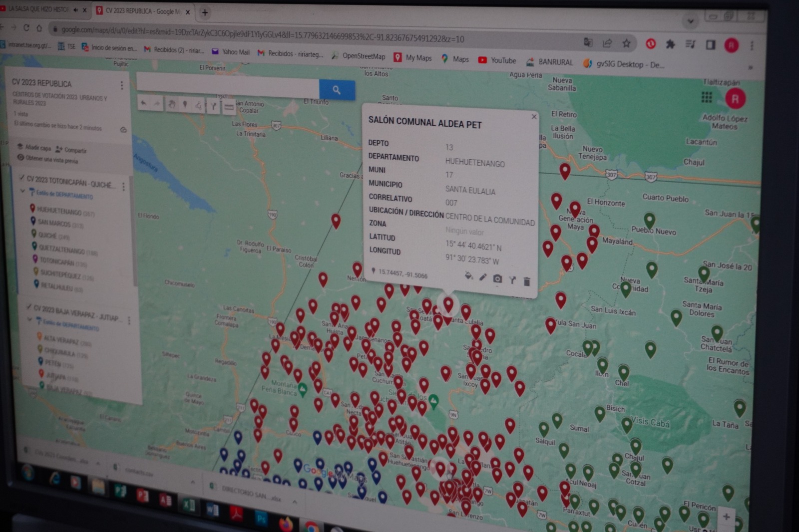Select QUICHÉ in the layer list
The height and width of the screenshot is (532, 799).
coord(50,235)
